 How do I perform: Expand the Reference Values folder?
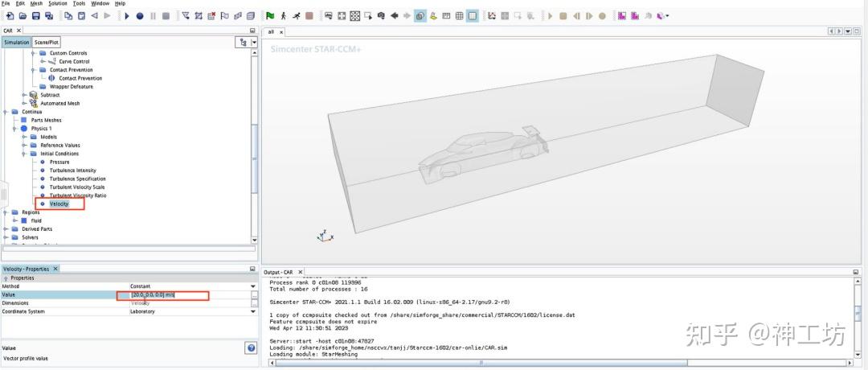[x=25, y=145]
